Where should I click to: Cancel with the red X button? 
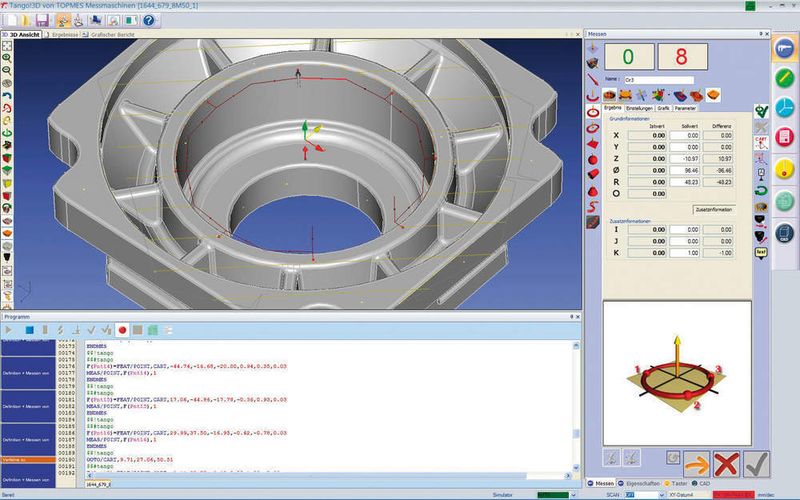point(727,465)
